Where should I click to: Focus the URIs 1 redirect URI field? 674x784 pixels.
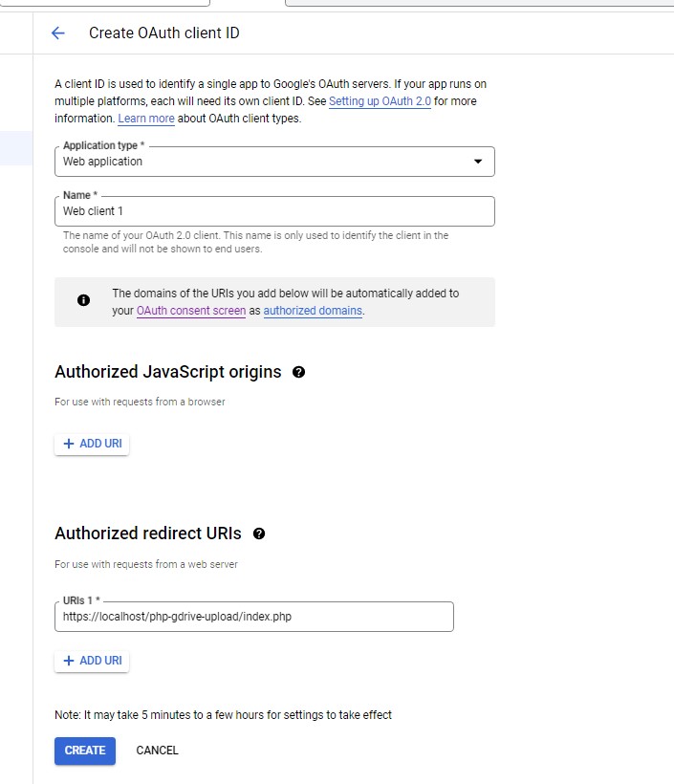(x=254, y=617)
